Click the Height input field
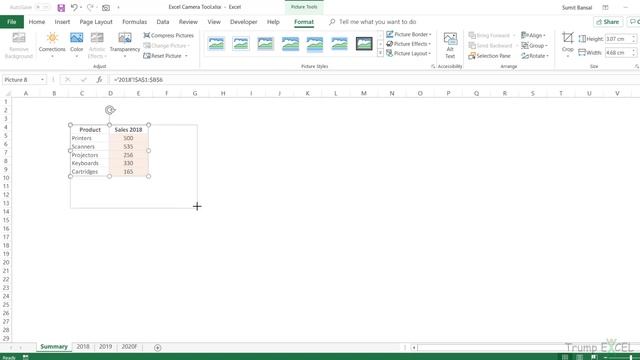The height and width of the screenshot is (360, 640). click(618, 39)
